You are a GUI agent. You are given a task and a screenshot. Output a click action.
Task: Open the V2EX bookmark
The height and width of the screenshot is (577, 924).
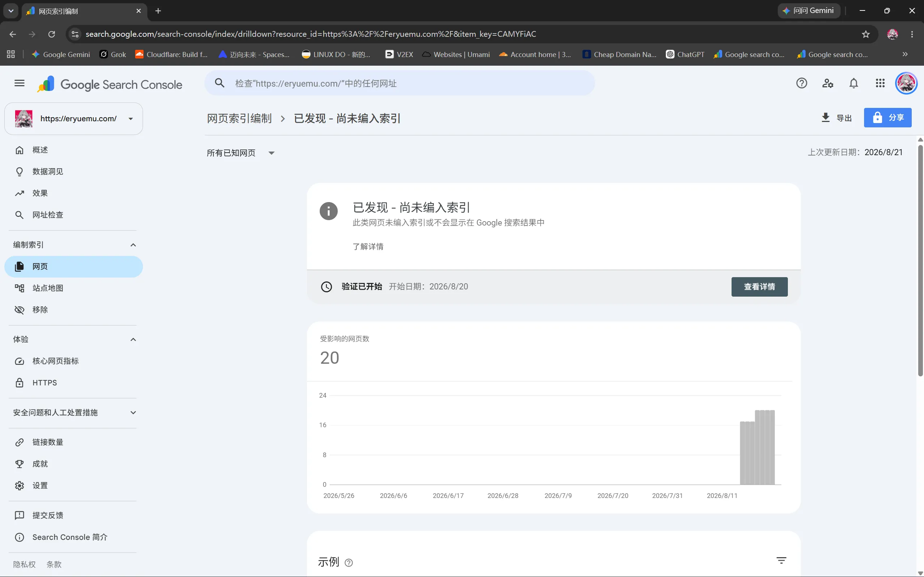point(399,54)
